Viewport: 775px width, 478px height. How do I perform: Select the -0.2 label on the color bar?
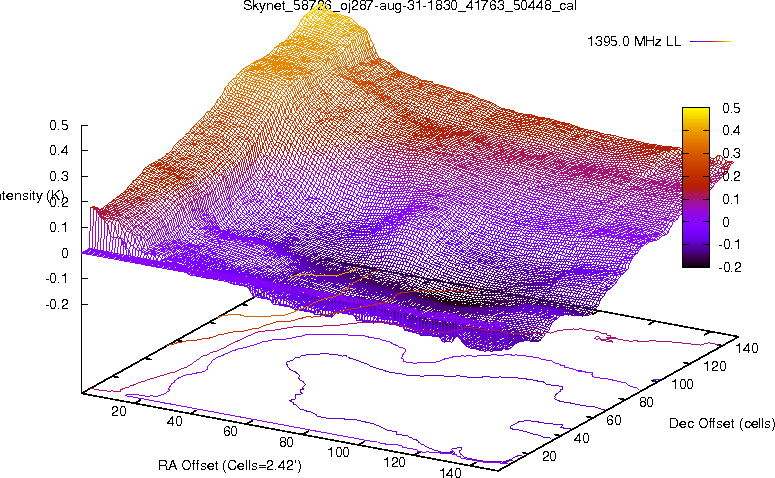click(730, 267)
